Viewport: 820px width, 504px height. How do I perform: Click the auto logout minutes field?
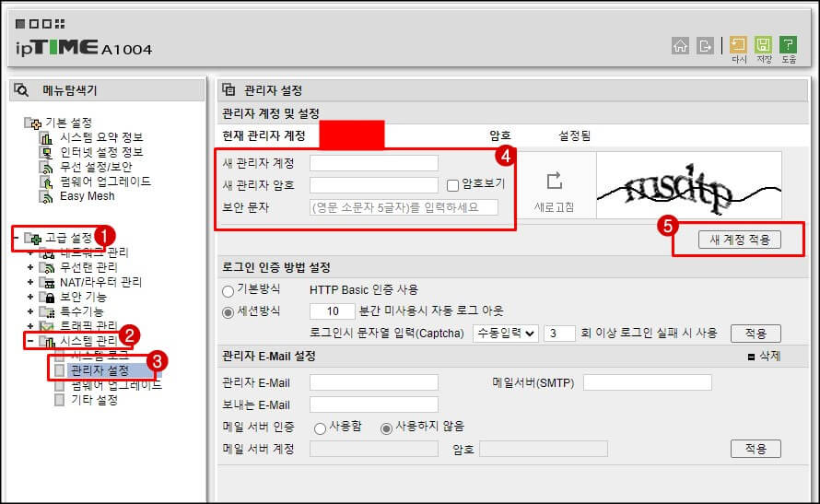333,311
